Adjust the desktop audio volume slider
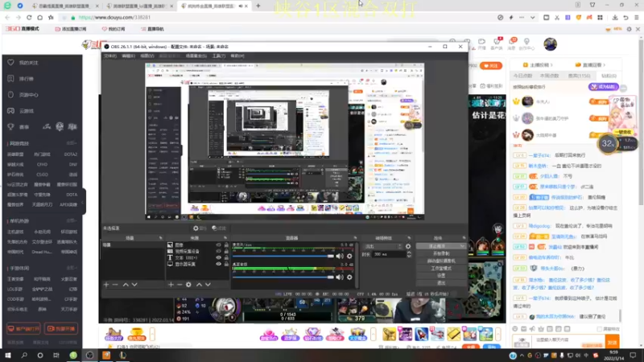 pyautogui.click(x=283, y=277)
